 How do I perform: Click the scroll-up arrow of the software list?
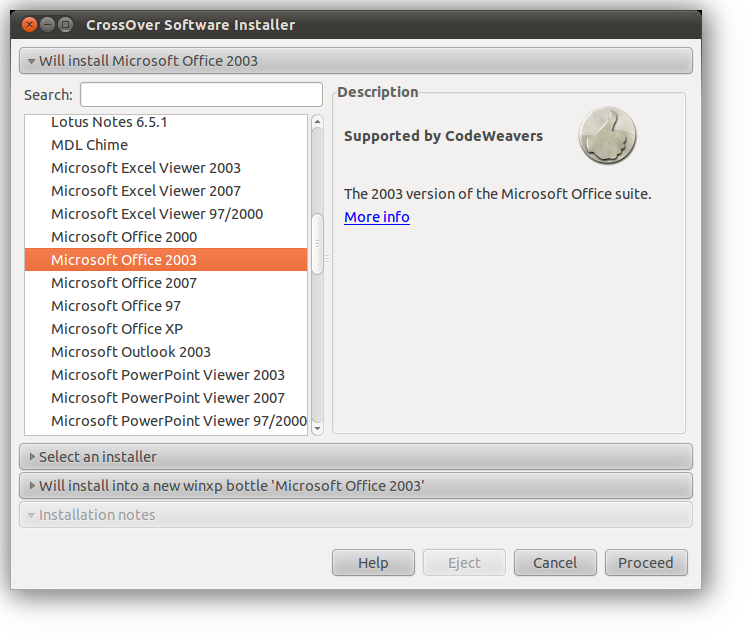pos(317,122)
